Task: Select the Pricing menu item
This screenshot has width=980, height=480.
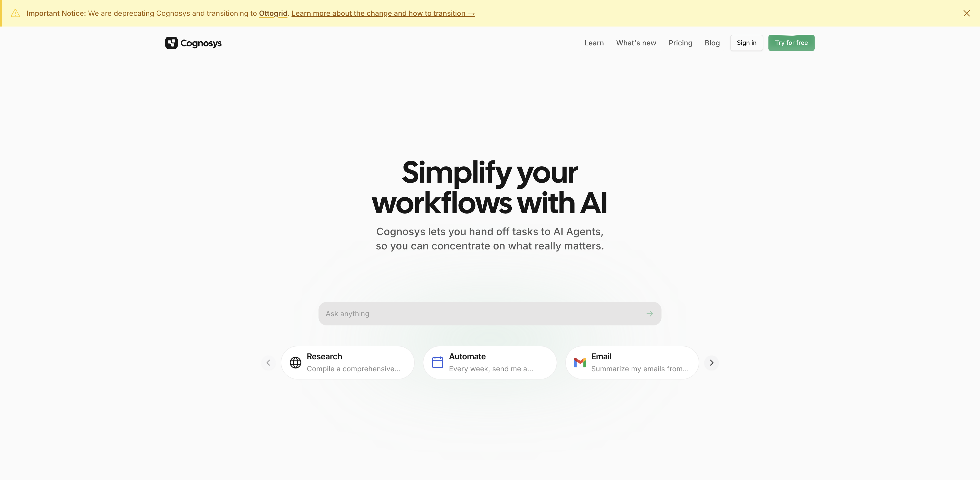Action: pos(681,43)
